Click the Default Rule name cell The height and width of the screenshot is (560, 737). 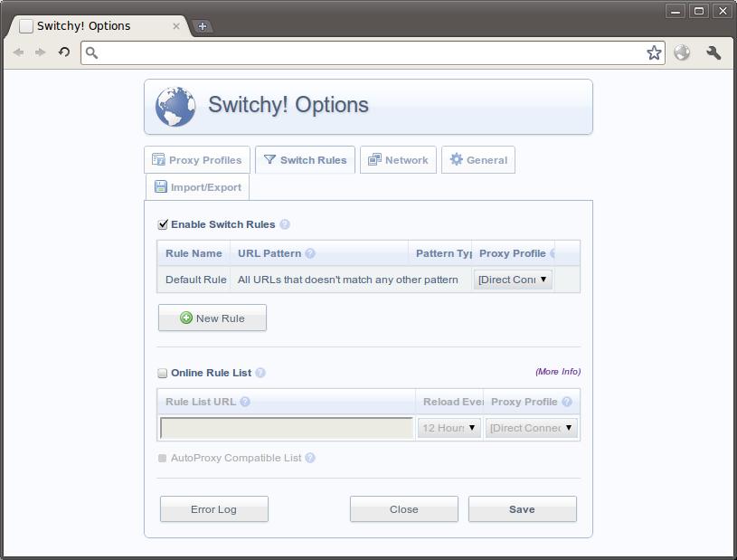coord(195,280)
